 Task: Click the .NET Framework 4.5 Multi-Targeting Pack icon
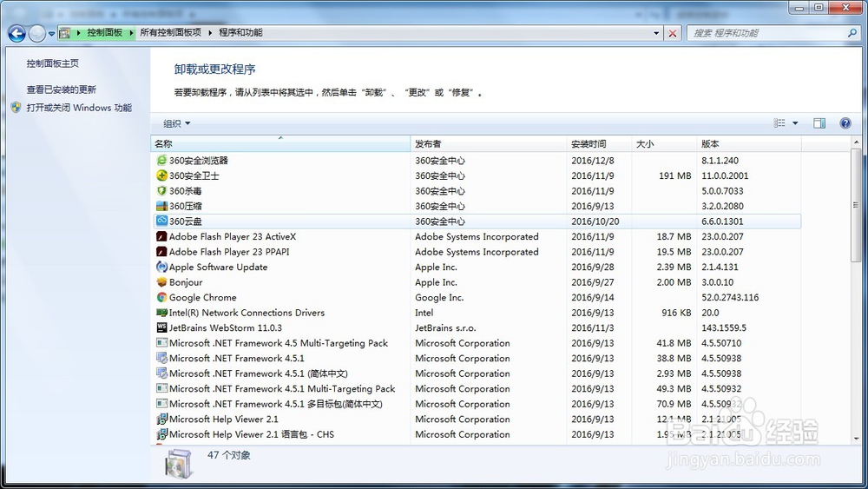tap(161, 343)
